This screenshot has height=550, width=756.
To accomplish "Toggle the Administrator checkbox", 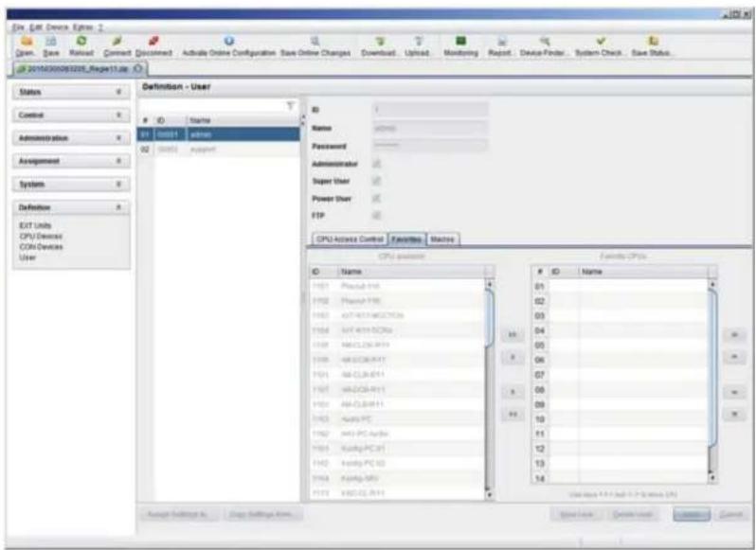I will click(376, 164).
